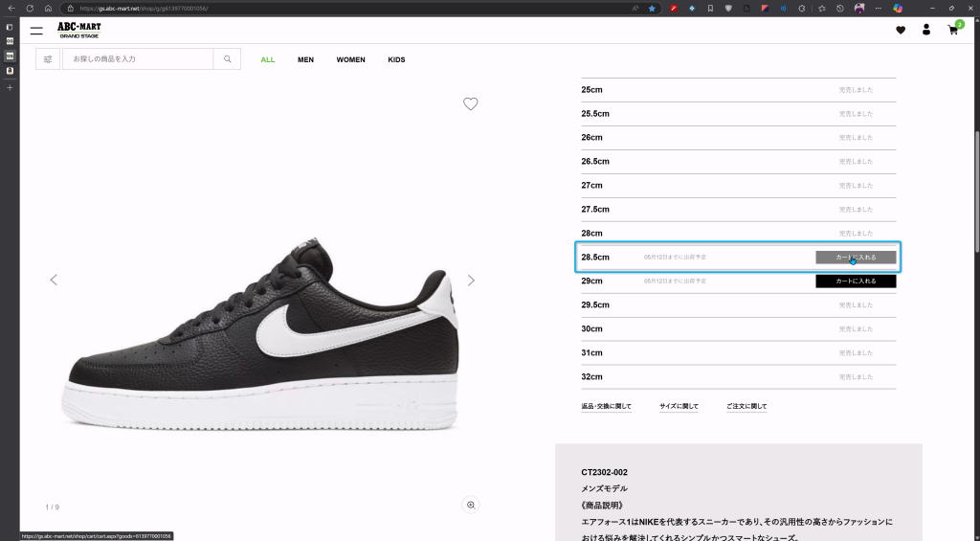The image size is (980, 541).
Task: Open the hamburger menu beside ABC-MART logo
Action: pyautogui.click(x=36, y=30)
